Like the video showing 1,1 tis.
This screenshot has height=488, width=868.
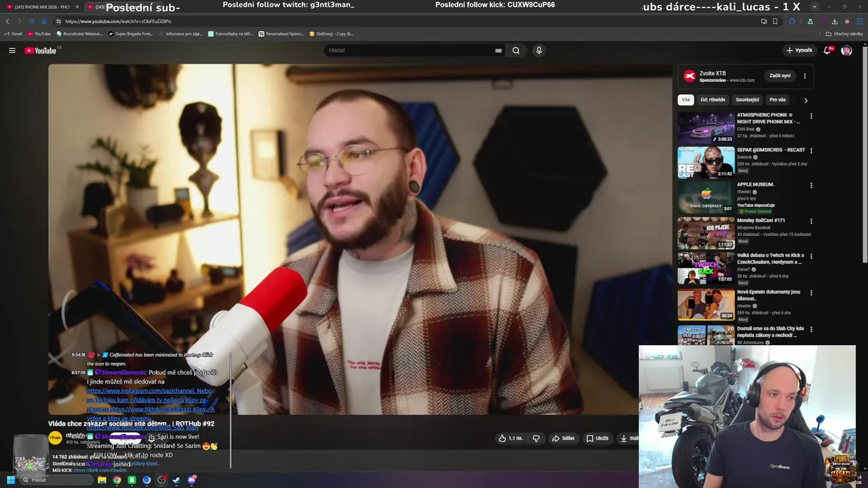click(511, 439)
